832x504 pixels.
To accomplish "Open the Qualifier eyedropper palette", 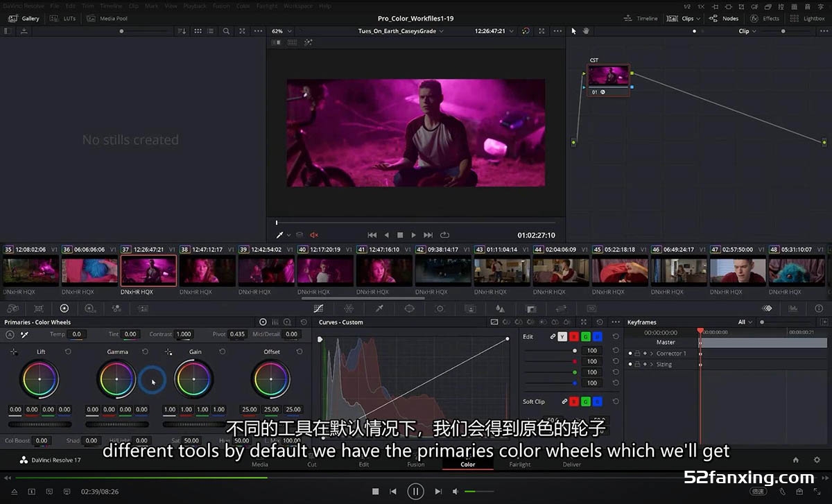I will point(379,309).
